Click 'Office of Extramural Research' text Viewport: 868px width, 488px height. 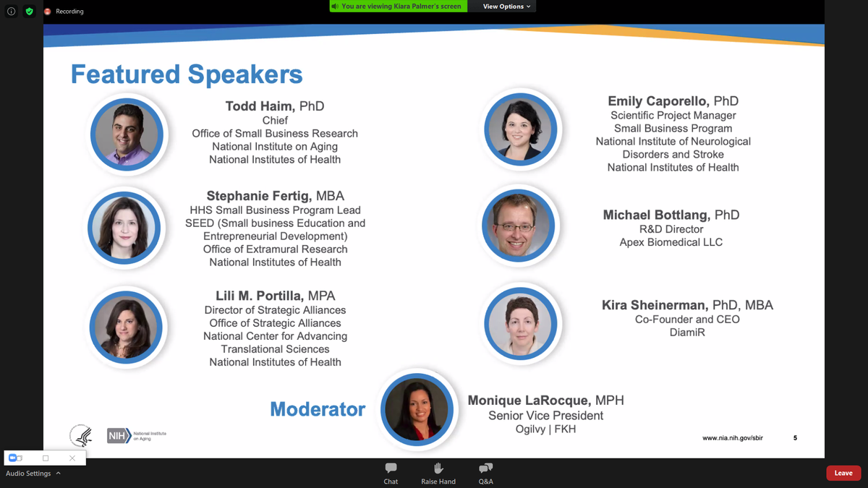tap(275, 249)
